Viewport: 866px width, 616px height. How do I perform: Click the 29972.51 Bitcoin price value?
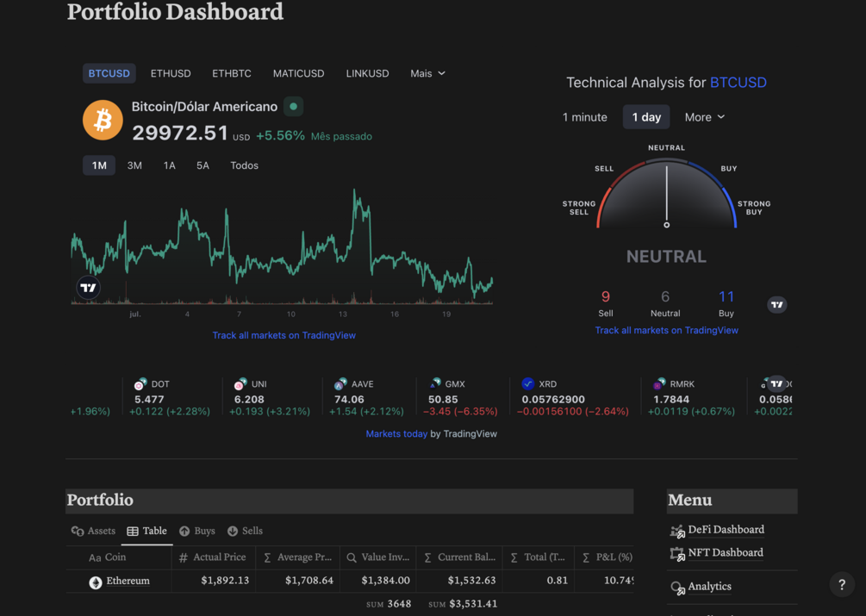pyautogui.click(x=180, y=133)
